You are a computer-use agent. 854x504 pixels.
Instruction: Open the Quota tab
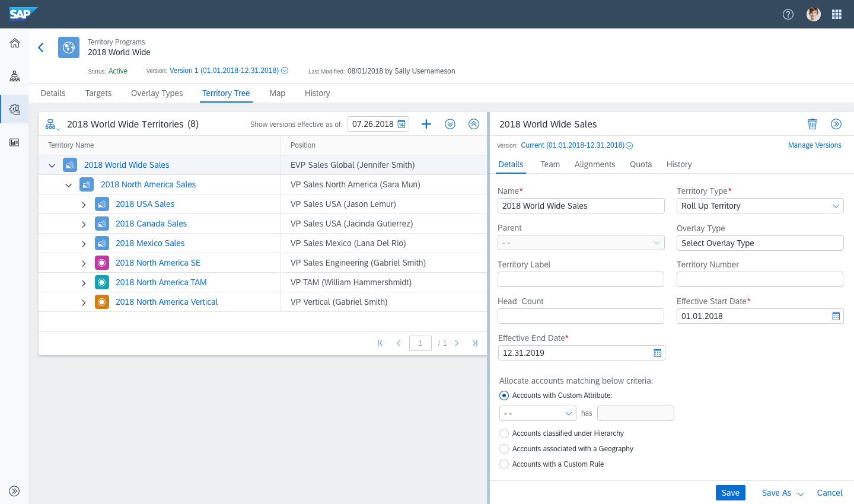(641, 164)
